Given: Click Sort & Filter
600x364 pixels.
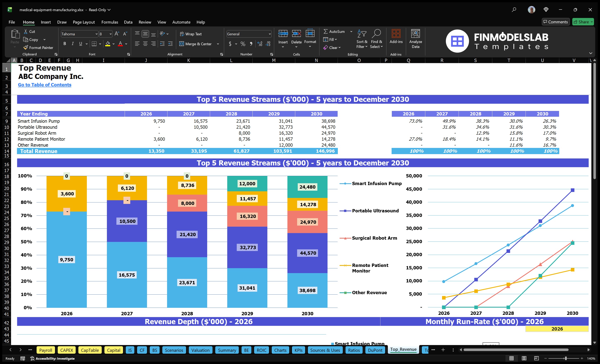Looking at the screenshot, I should tap(362, 39).
